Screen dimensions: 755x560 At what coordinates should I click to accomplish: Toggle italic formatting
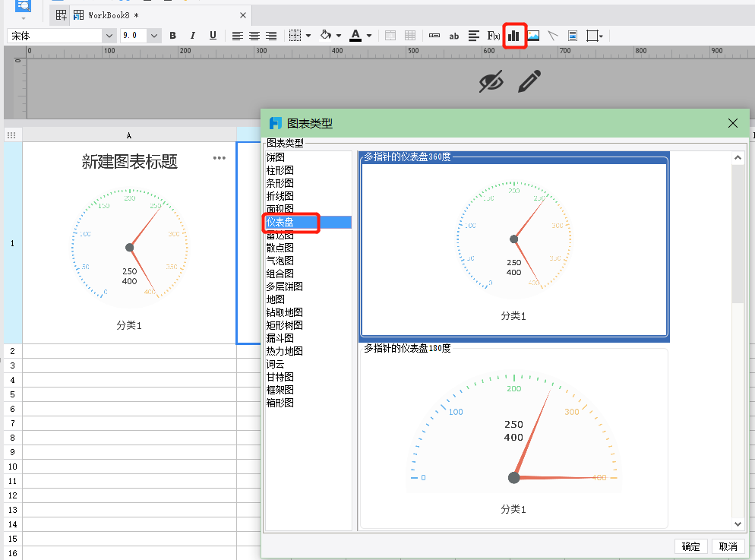click(x=193, y=36)
